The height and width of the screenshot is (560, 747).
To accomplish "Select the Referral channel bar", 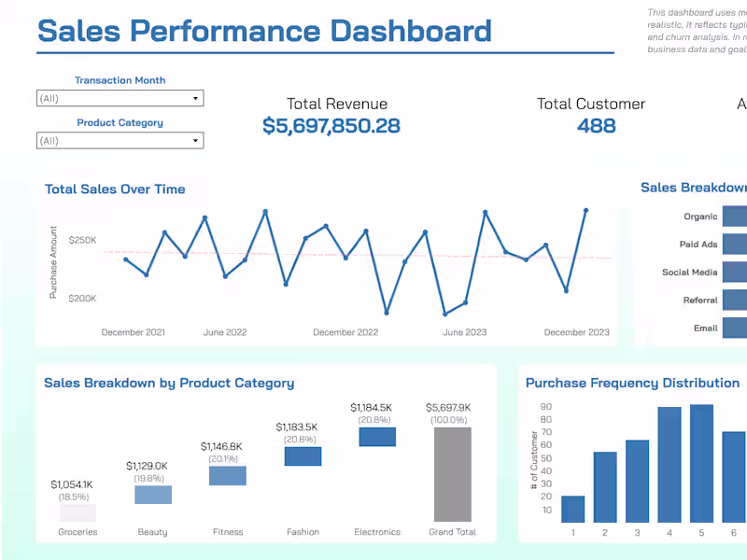I will 736,300.
